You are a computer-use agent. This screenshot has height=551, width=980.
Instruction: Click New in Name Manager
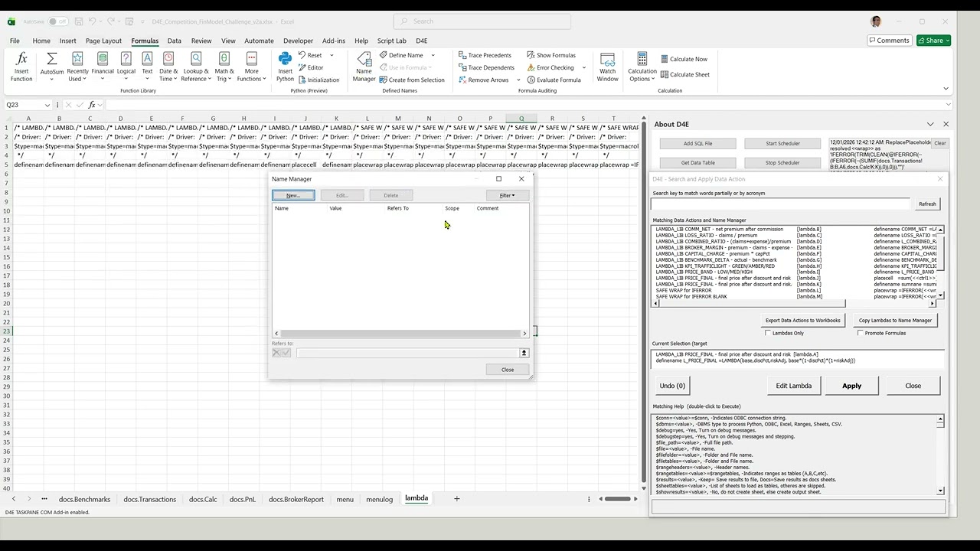pyautogui.click(x=293, y=195)
